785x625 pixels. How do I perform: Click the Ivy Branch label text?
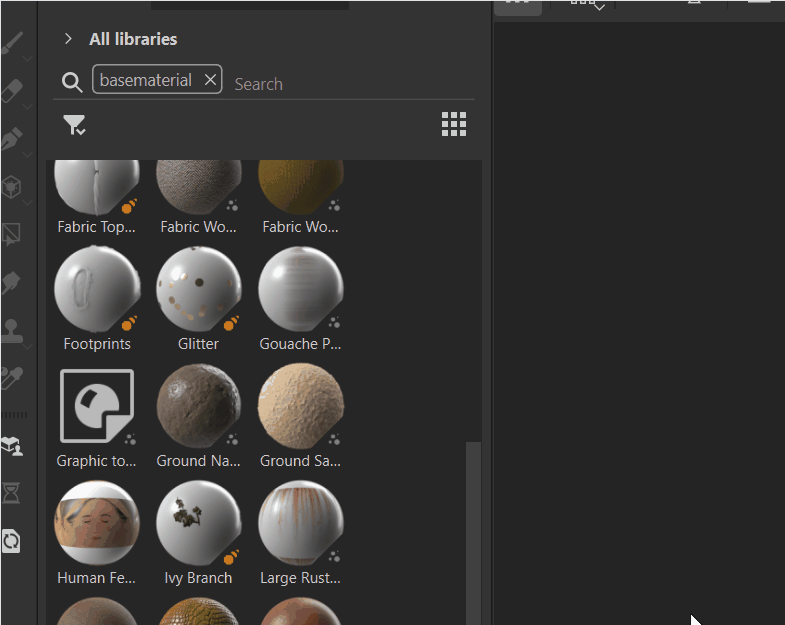point(198,578)
